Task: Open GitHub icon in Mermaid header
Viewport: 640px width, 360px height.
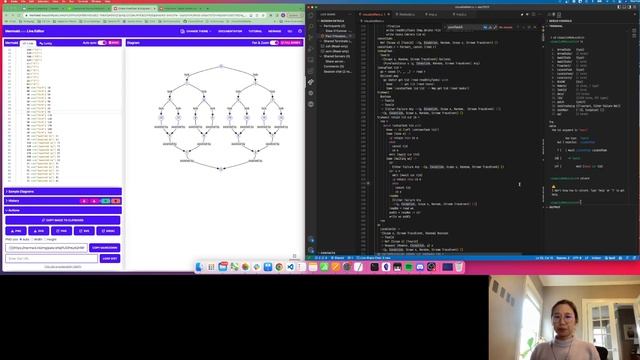Action: tap(300, 31)
